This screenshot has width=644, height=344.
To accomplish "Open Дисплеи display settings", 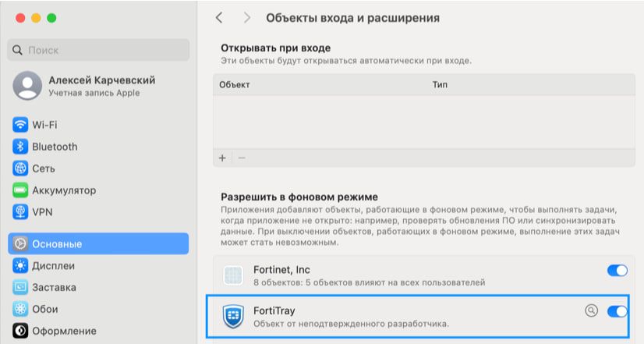I will click(53, 265).
